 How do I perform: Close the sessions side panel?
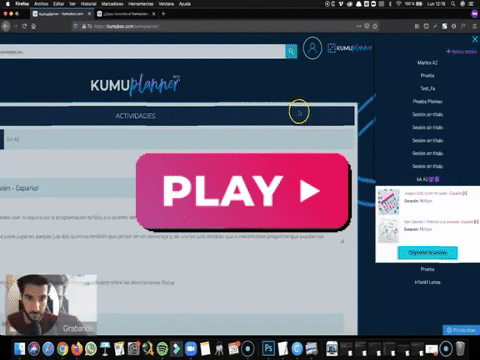tap(475, 39)
